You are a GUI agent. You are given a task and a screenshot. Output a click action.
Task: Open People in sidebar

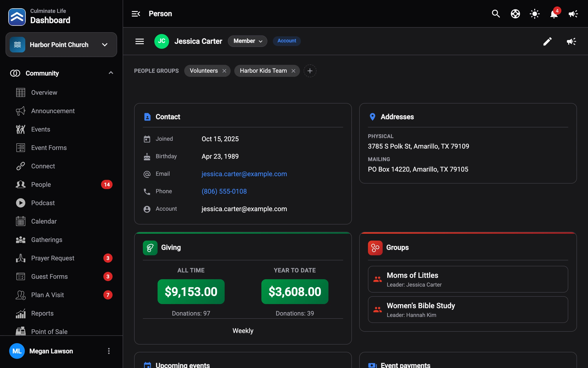[x=61, y=184]
